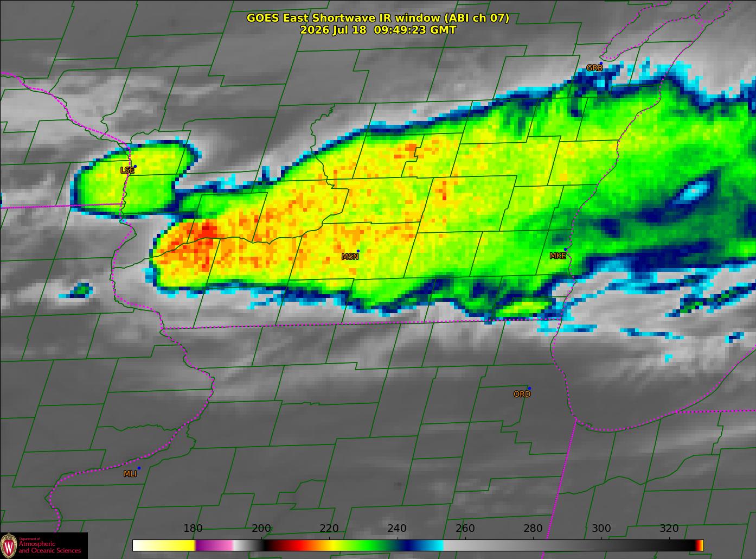Click the 320 colorbar label
Image resolution: width=756 pixels, height=559 pixels.
click(x=669, y=529)
